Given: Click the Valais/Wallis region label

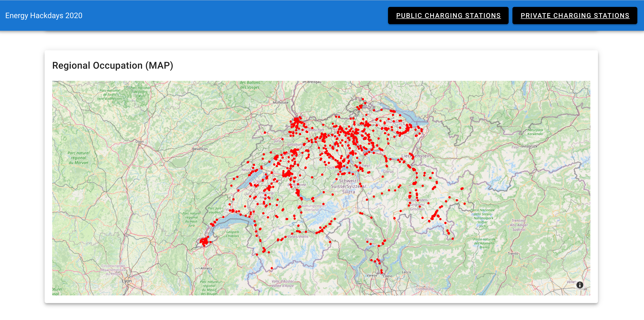Looking at the screenshot, I should click(x=298, y=237).
